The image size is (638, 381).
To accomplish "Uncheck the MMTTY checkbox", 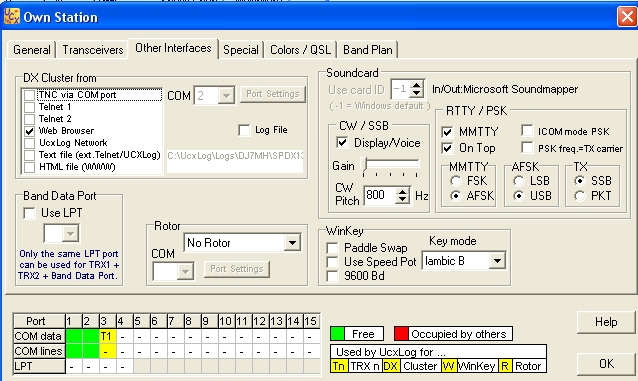I will [x=447, y=132].
